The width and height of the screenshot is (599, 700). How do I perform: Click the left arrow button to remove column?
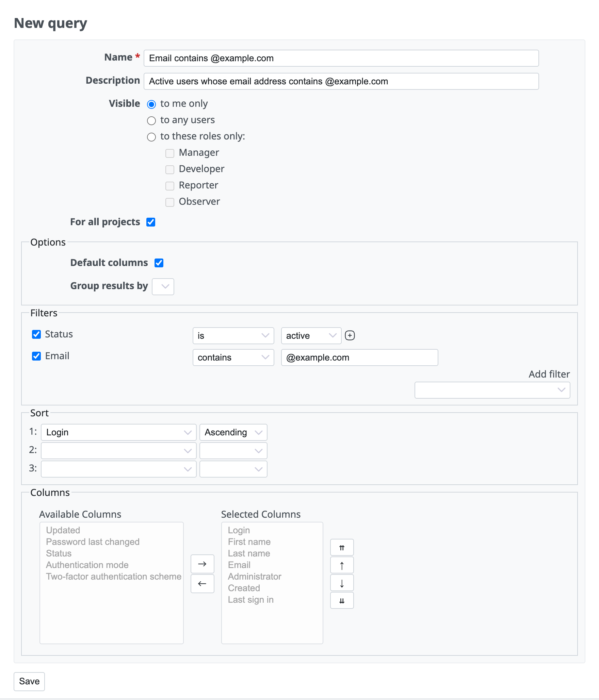202,583
